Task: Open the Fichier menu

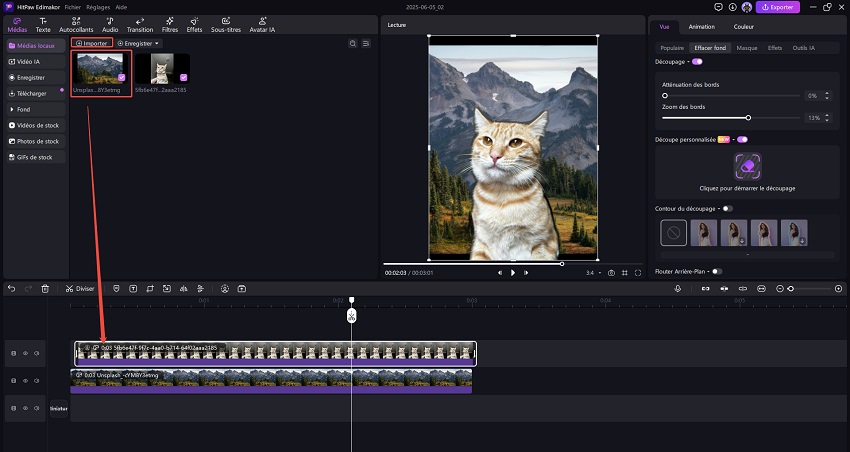Action: (x=72, y=8)
